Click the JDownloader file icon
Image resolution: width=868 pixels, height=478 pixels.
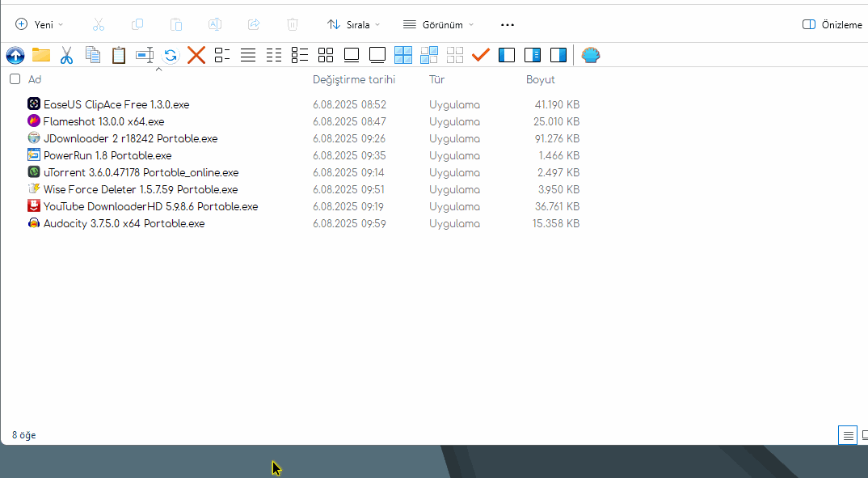click(34, 137)
